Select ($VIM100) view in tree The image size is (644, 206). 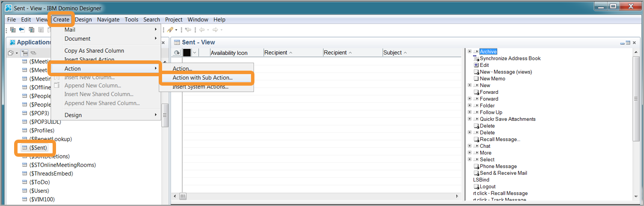click(42, 199)
